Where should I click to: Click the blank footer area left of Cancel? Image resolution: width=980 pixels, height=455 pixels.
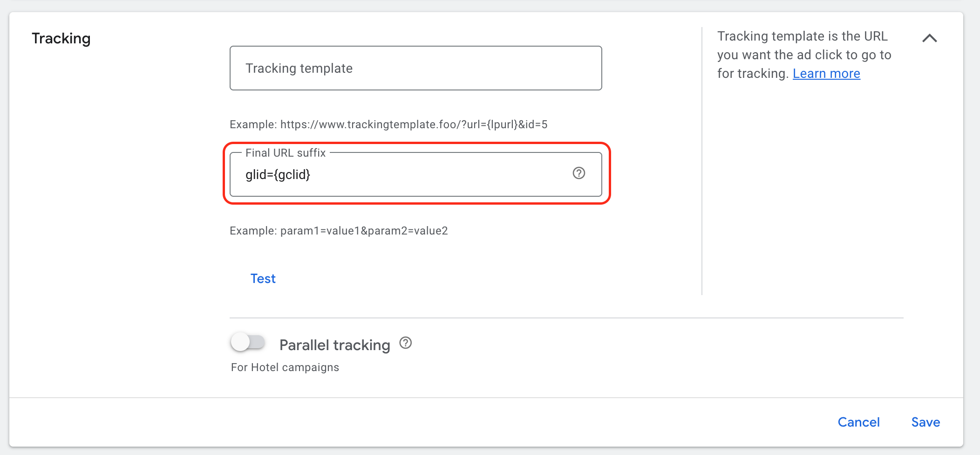point(419,422)
